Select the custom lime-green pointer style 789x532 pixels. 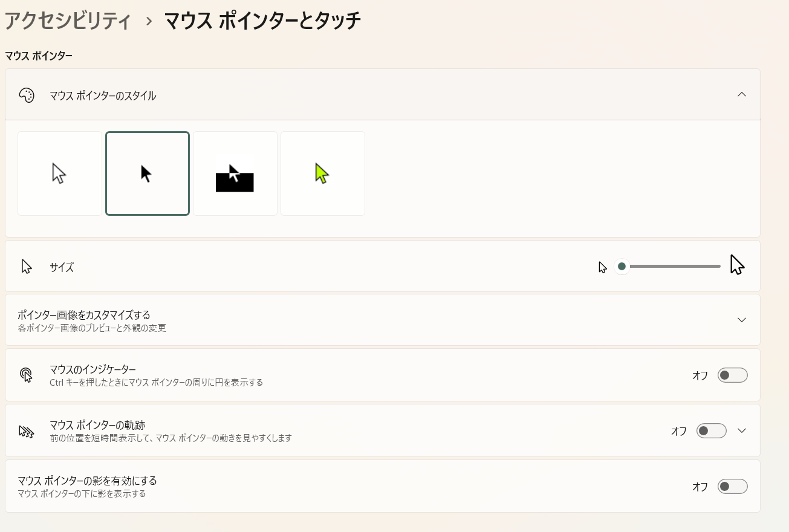(323, 174)
